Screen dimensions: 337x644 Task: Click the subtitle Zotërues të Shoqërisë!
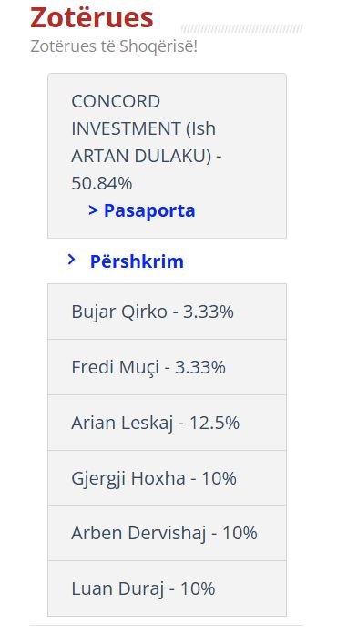114,46
